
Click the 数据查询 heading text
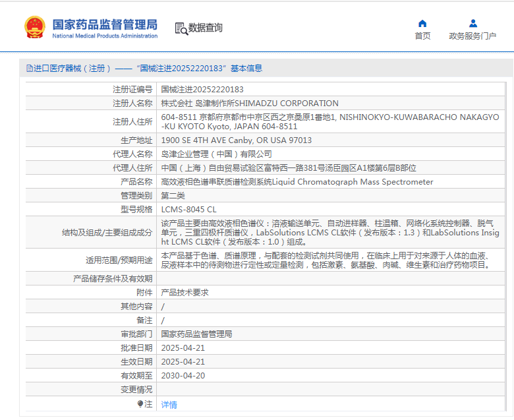pos(205,28)
